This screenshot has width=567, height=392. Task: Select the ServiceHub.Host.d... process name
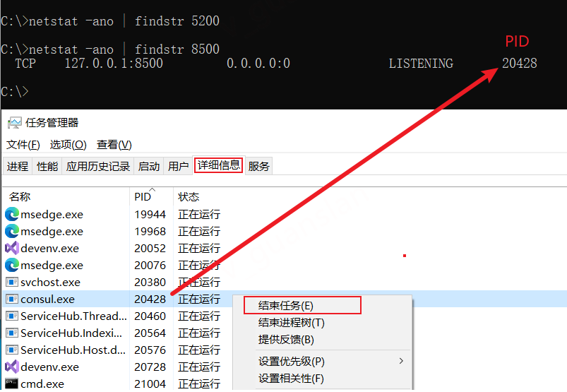73,350
